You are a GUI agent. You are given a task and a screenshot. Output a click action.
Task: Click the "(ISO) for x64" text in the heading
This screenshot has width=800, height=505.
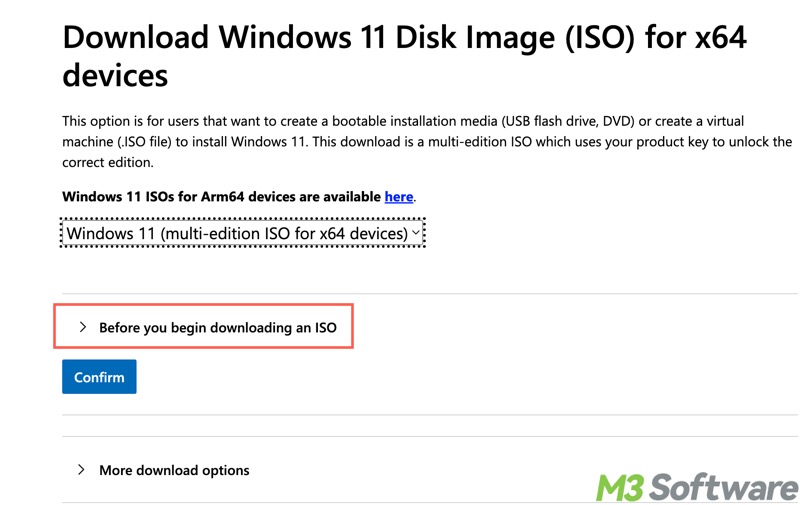641,38
